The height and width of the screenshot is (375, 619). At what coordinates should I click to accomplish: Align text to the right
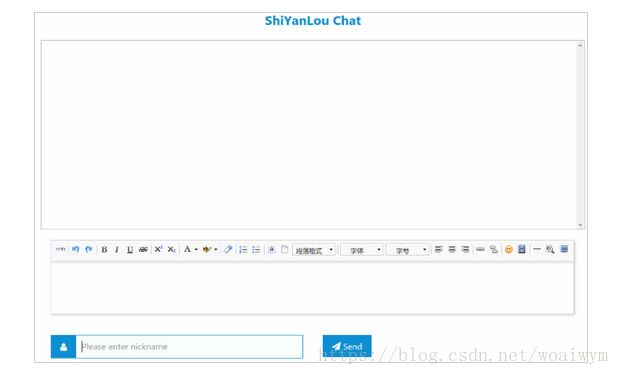coord(465,249)
